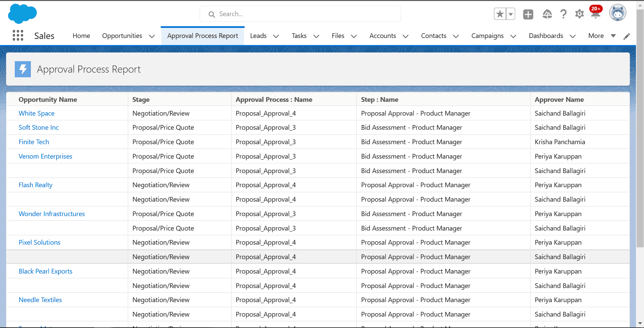The width and height of the screenshot is (644, 328).
Task: Open the Contacts tab
Action: point(434,36)
